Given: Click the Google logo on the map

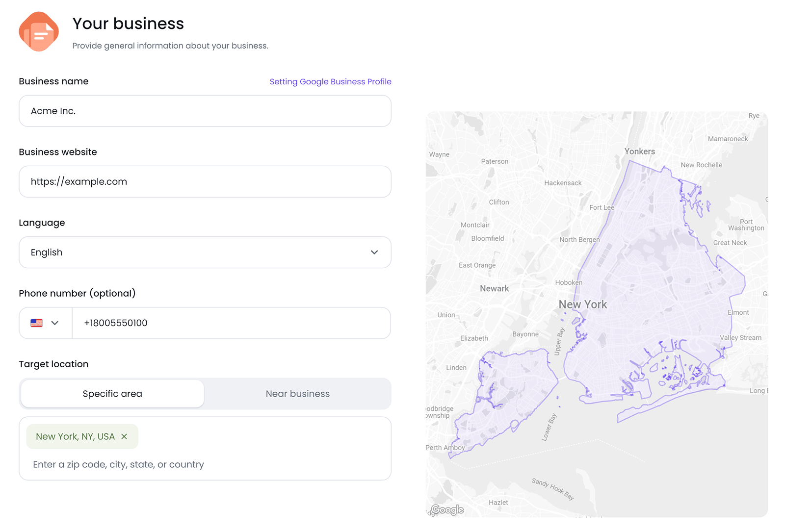Looking at the screenshot, I should coord(447,509).
